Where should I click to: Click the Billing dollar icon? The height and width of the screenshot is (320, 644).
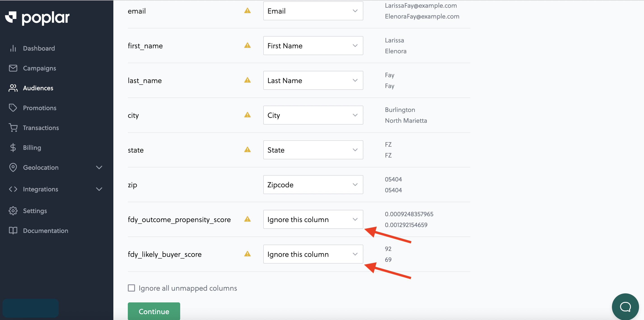13,147
